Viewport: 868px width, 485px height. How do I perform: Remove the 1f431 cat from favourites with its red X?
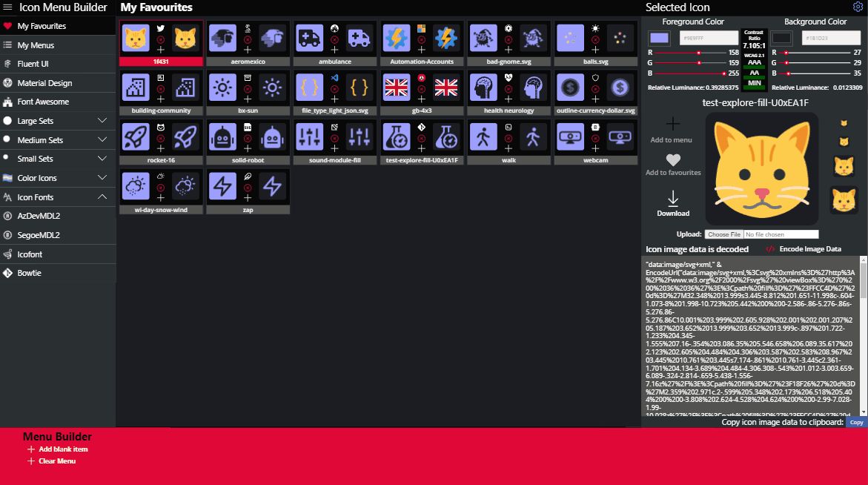tap(161, 40)
